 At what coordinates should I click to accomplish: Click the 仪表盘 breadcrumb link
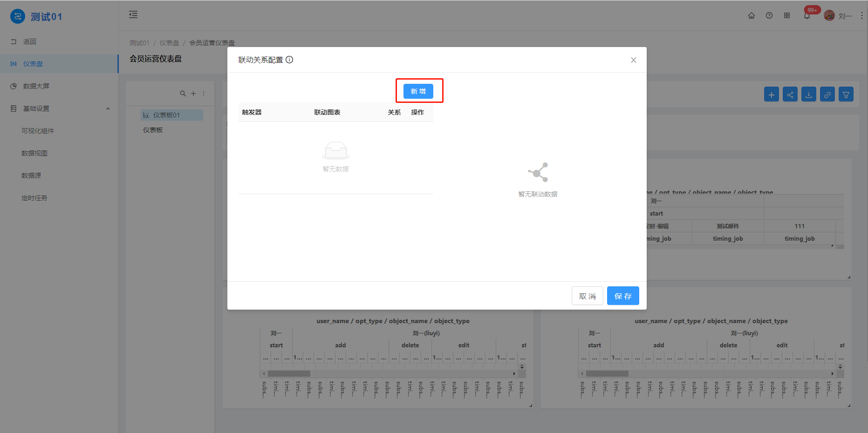coord(169,43)
